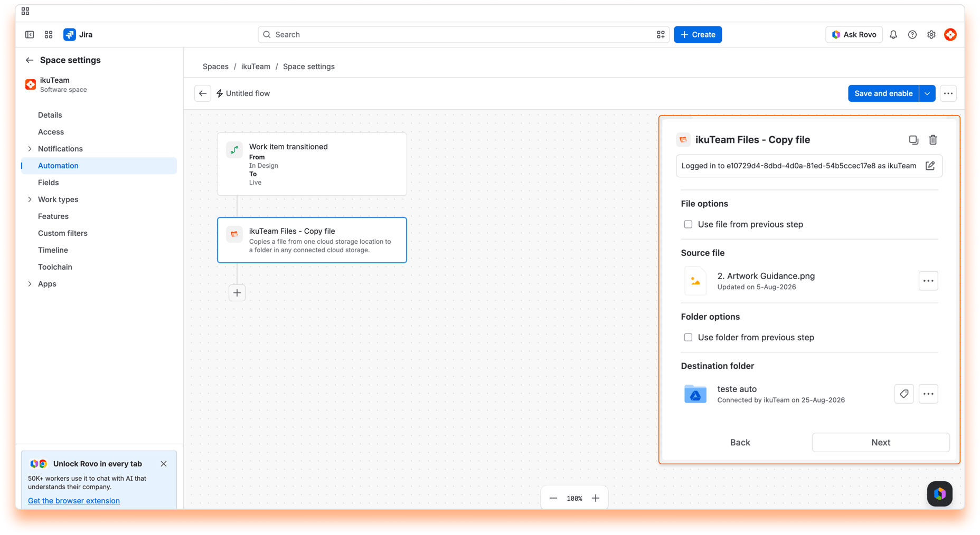The image size is (980, 535).
Task: Click the Jira logo
Action: click(x=78, y=34)
